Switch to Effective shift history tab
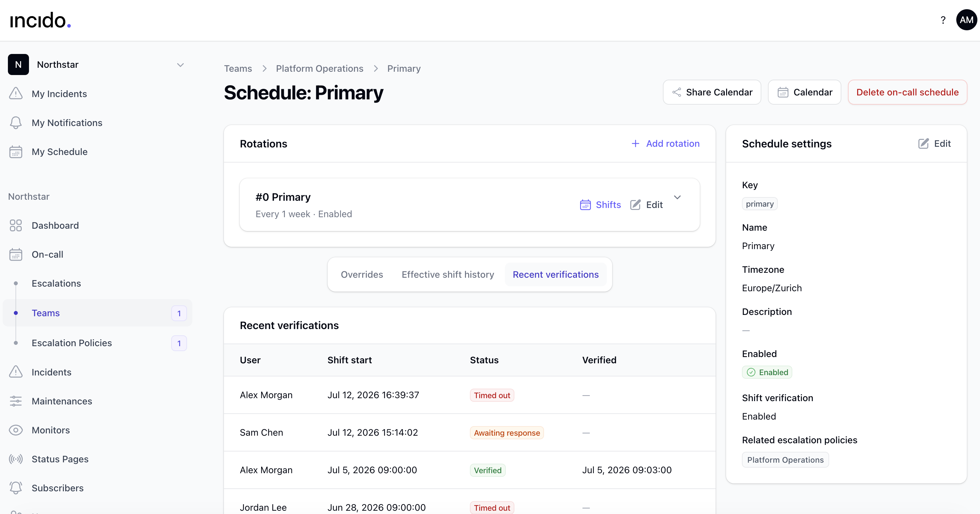980x514 pixels. point(448,274)
